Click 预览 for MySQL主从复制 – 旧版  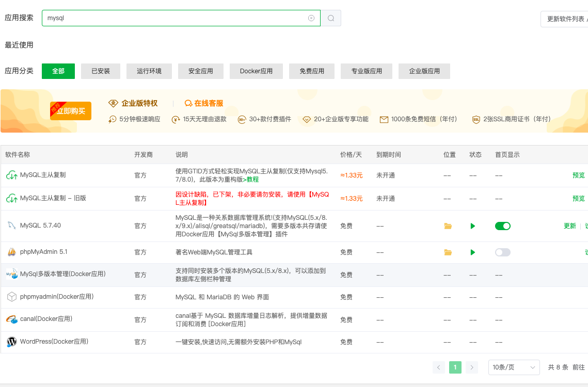(578, 199)
